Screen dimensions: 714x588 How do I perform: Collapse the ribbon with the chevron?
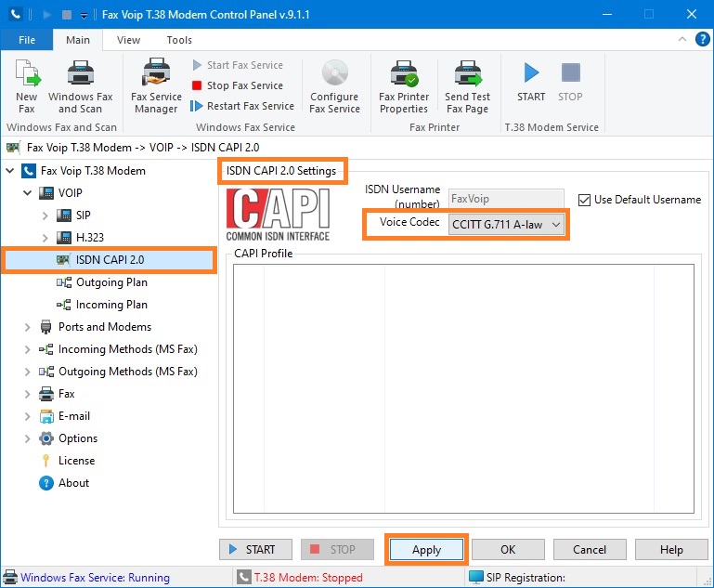pyautogui.click(x=682, y=39)
